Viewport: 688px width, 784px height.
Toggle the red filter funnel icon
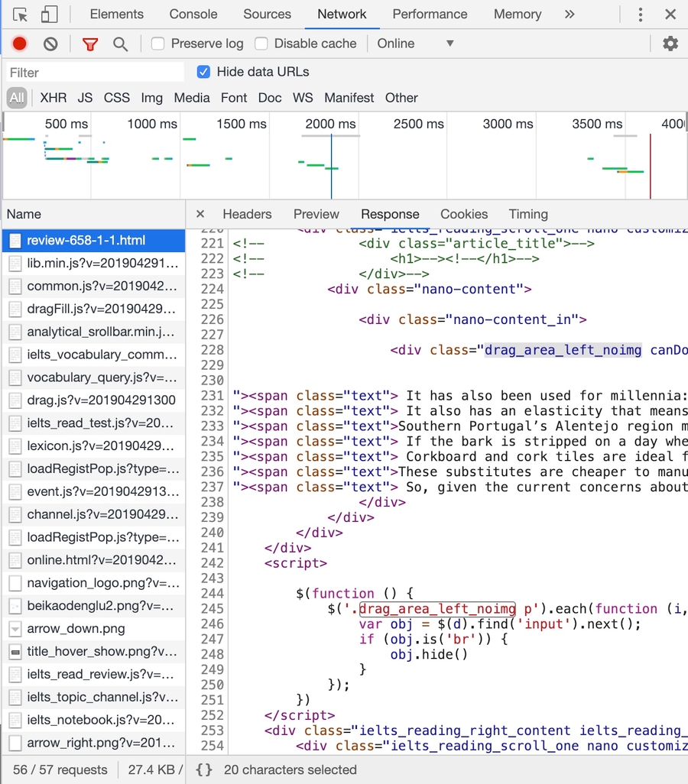[x=90, y=44]
